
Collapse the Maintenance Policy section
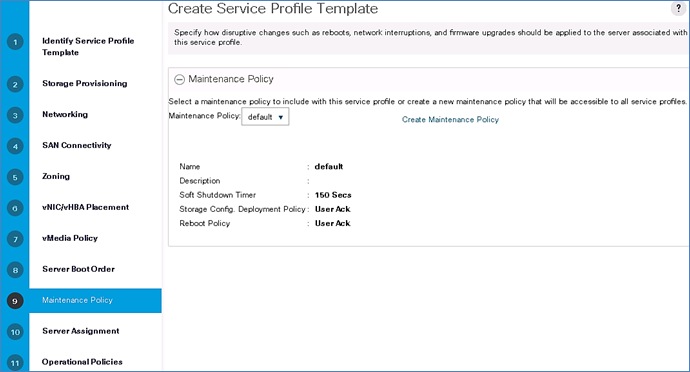click(x=179, y=79)
